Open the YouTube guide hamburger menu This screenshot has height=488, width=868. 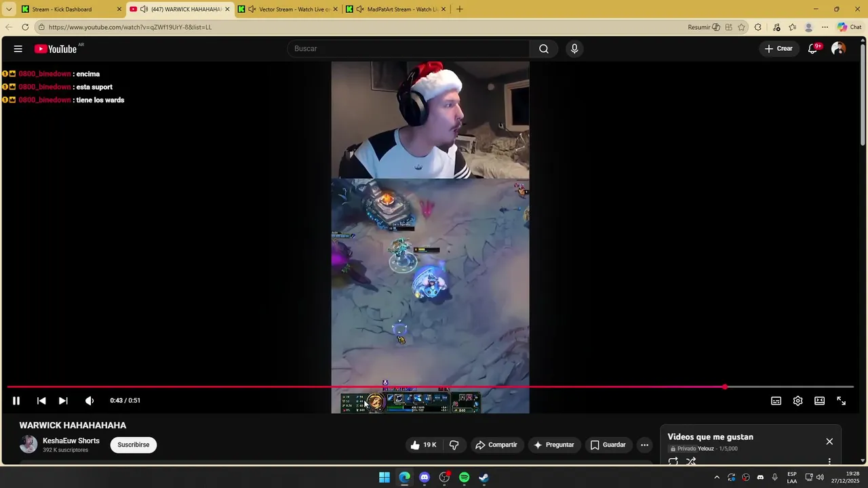click(x=18, y=49)
